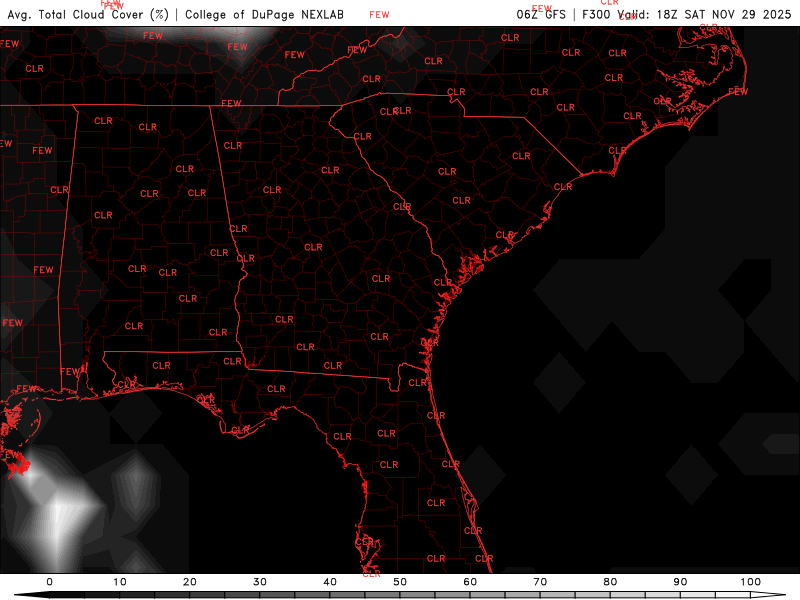Click the black colorbar swatch under 0
The image size is (800, 600).
67,595
